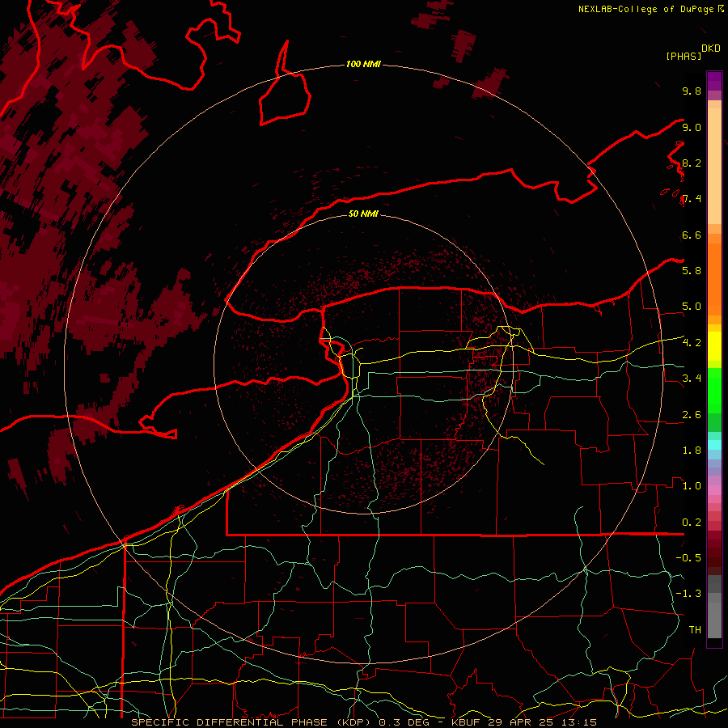Click the 0.2 scale label
Screen dimensions: 728x728
coord(692,523)
